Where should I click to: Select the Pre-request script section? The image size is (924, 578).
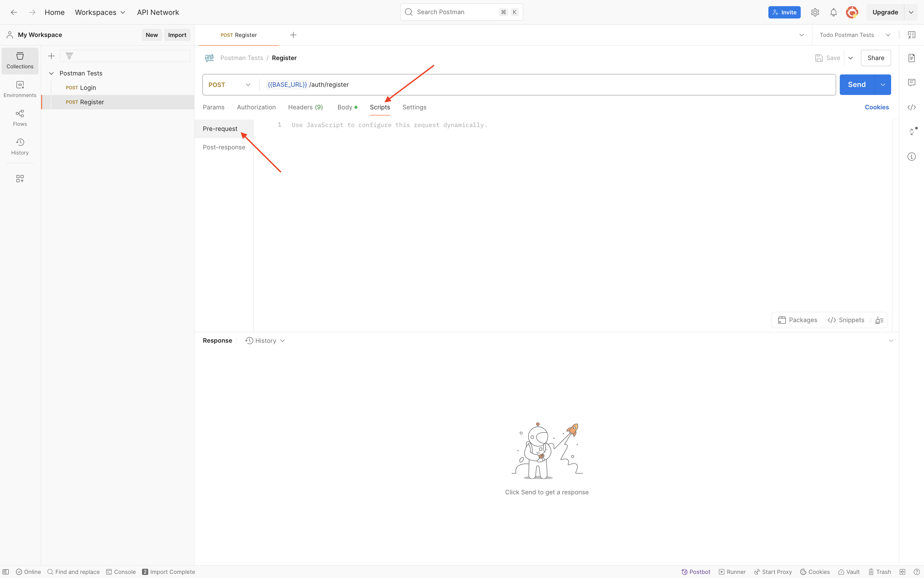point(224,129)
